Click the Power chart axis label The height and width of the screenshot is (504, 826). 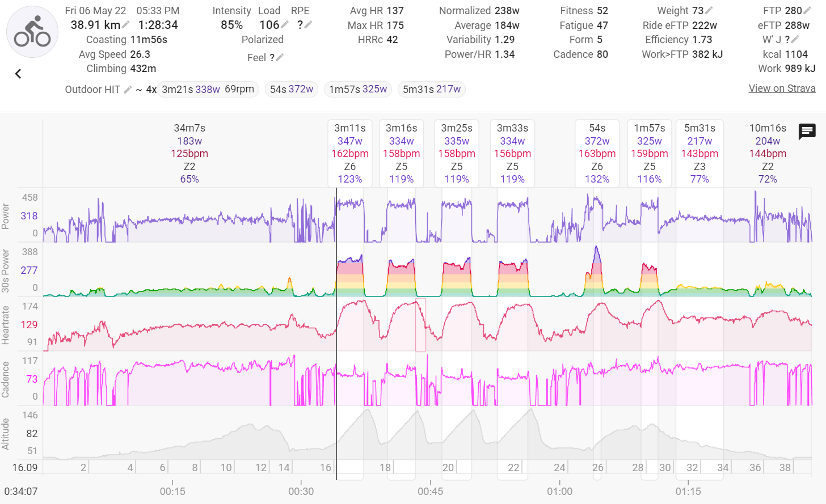(6, 216)
